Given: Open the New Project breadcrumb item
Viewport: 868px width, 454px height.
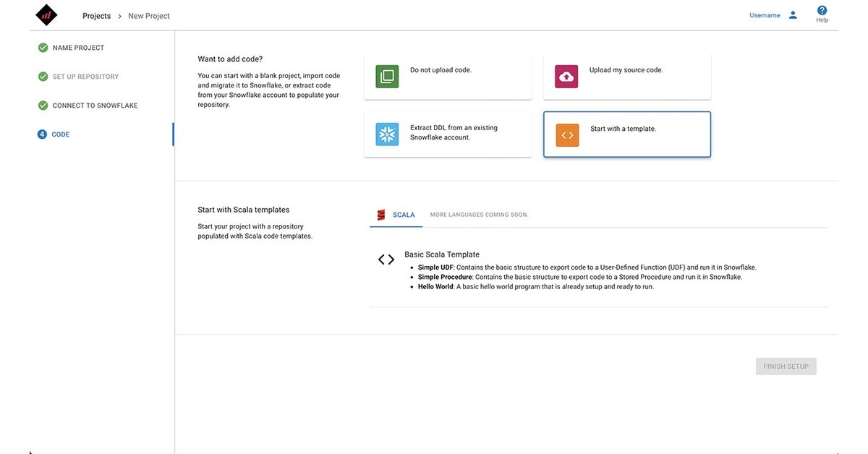Looking at the screenshot, I should 148,14.
